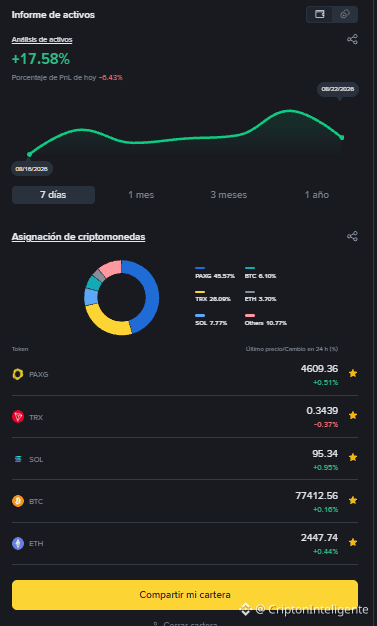Click the TRX legend entry
377x626 pixels.
click(213, 296)
